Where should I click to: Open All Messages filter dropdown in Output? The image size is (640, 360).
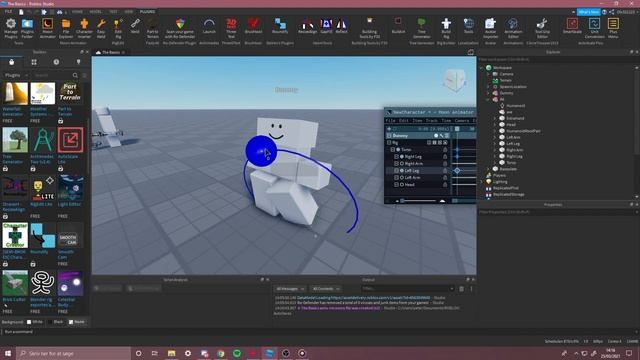pos(290,289)
